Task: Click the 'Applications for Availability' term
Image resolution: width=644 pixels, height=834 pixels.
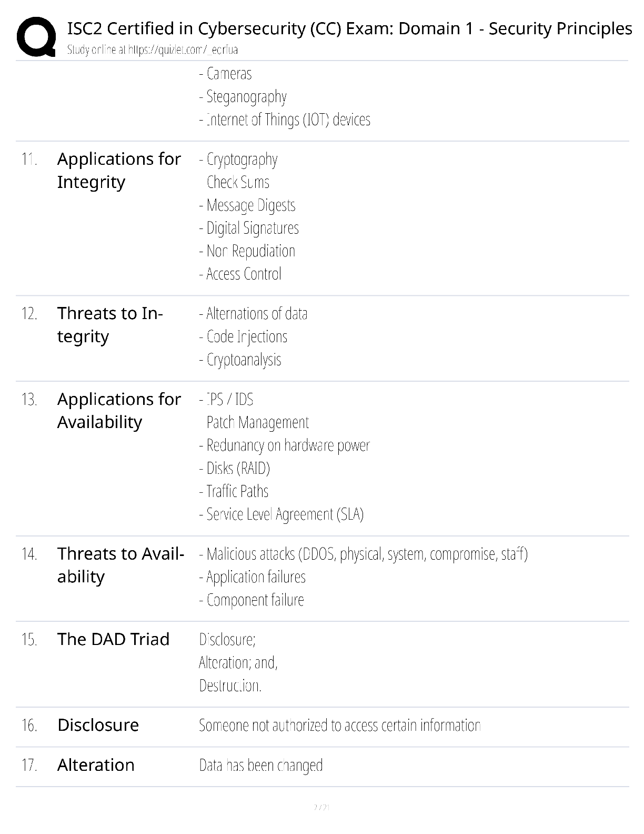Action: (119, 411)
